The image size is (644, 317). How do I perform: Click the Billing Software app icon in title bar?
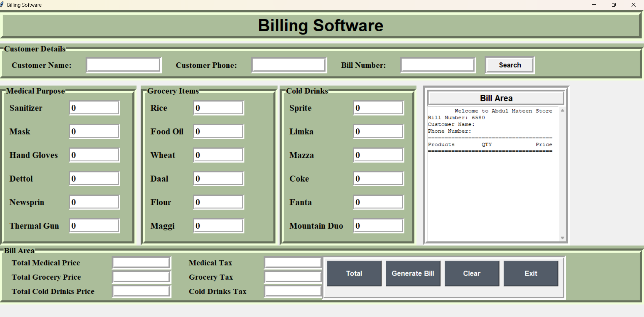(x=4, y=4)
